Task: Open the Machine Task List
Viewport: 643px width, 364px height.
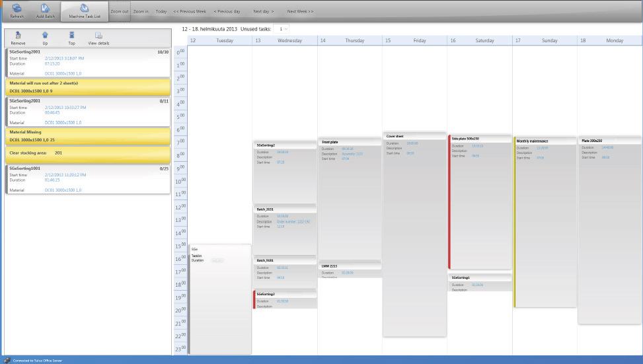Action: [x=85, y=9]
